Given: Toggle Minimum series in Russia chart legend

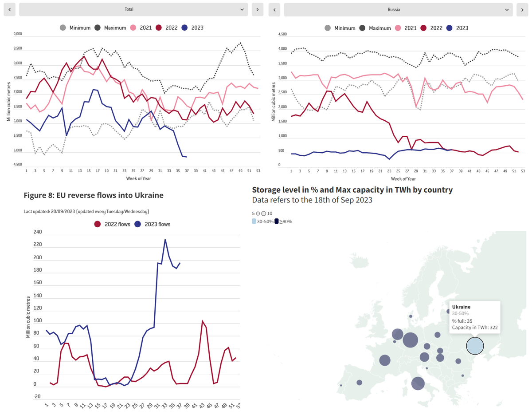Looking at the screenshot, I should point(340,28).
